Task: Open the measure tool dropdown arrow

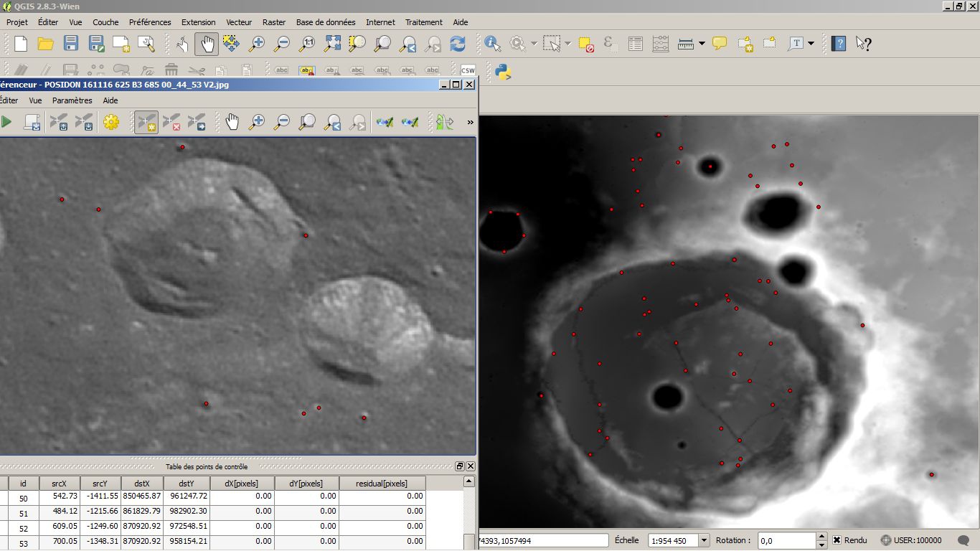Action: click(x=702, y=44)
